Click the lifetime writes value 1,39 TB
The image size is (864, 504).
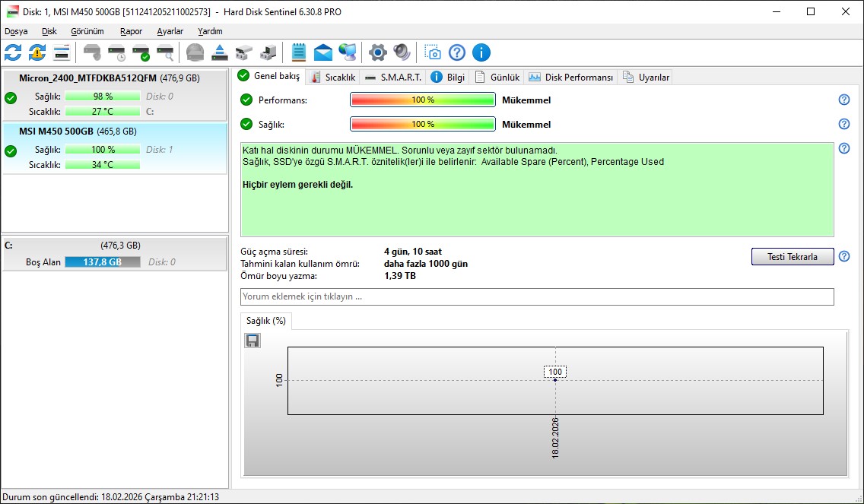399,276
